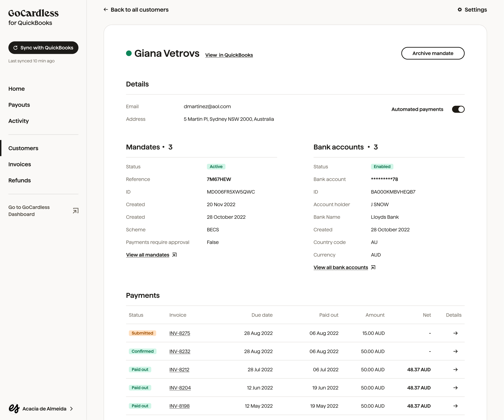Open invoice INV-8198
This screenshot has width=504, height=420.
(x=179, y=406)
